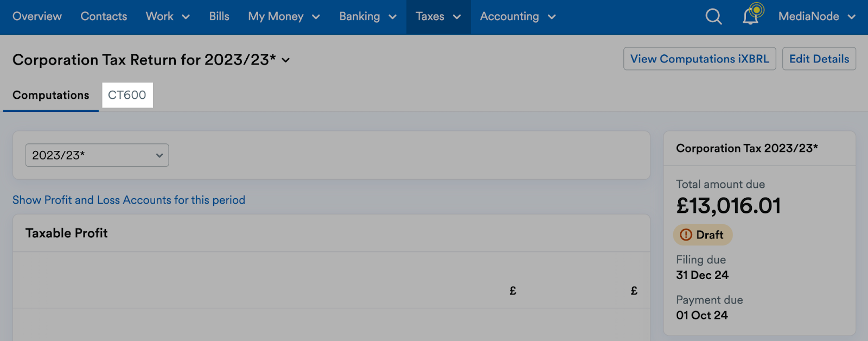Navigate to the Bills page

click(219, 16)
